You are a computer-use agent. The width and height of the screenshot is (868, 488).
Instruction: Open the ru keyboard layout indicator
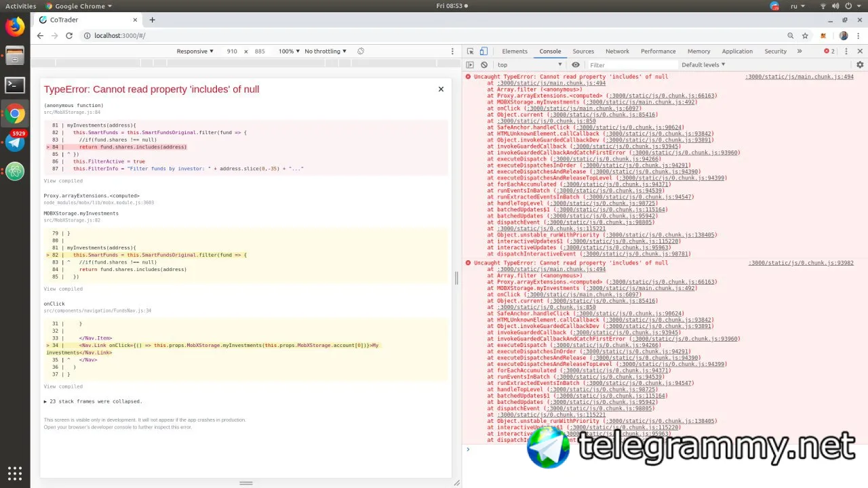coord(797,6)
